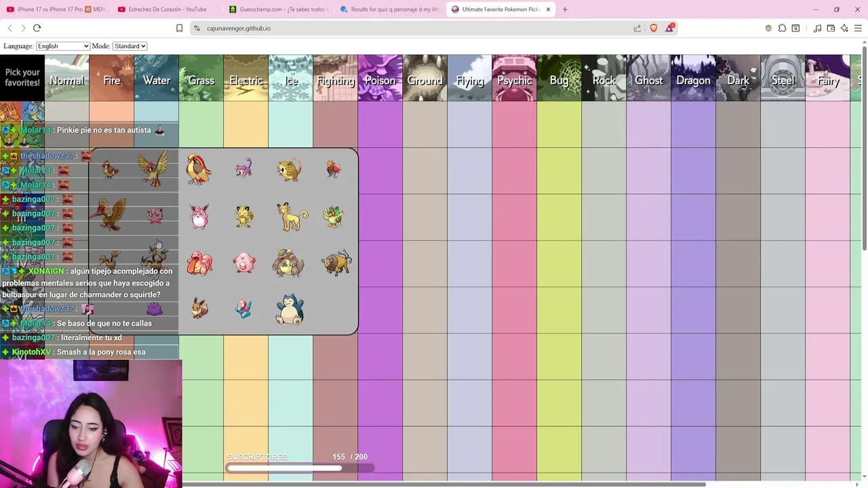Viewport: 868px width, 488px height.
Task: Pick Fearow sprite behind the chat overlay
Action: [x=108, y=214]
